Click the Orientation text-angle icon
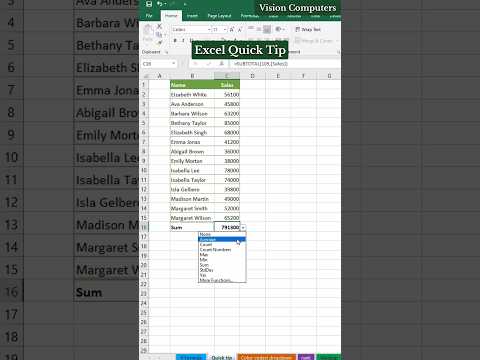 pyautogui.click(x=279, y=29)
